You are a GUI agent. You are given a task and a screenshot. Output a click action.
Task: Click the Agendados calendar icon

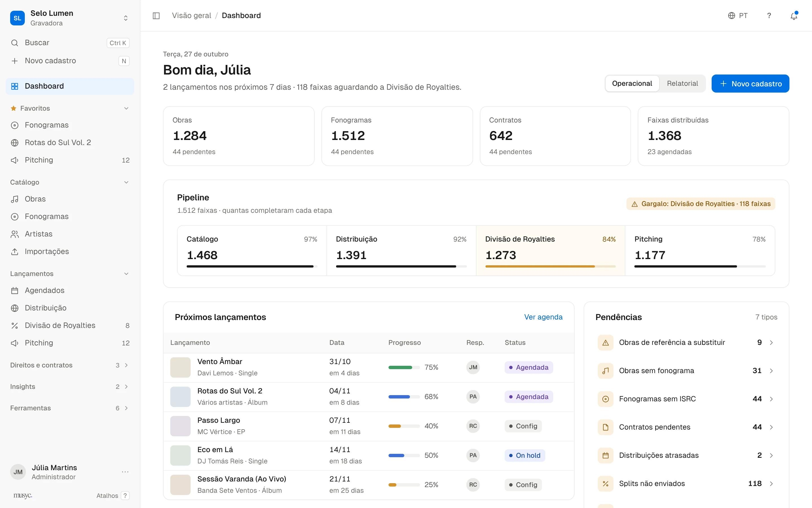15,291
